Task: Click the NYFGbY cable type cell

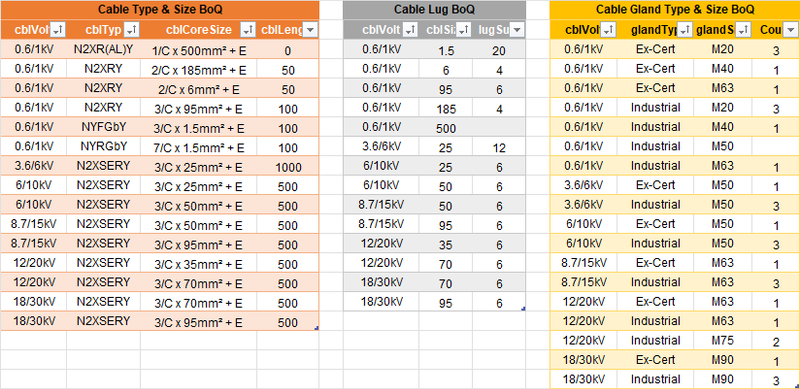Action: [104, 127]
